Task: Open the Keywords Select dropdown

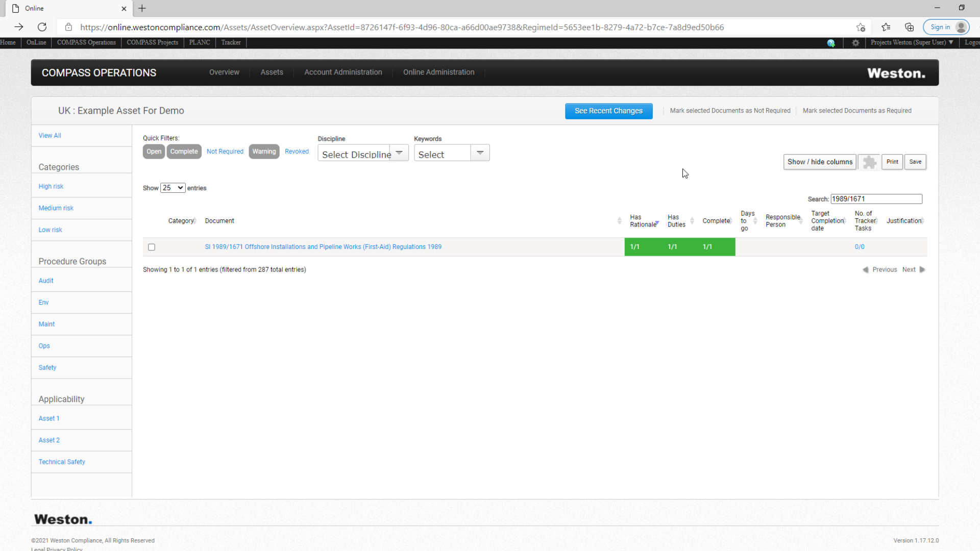Action: coord(452,153)
